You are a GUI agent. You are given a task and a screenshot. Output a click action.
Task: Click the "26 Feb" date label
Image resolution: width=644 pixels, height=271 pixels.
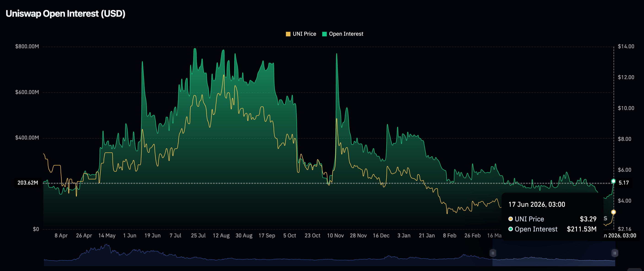[x=472, y=236]
